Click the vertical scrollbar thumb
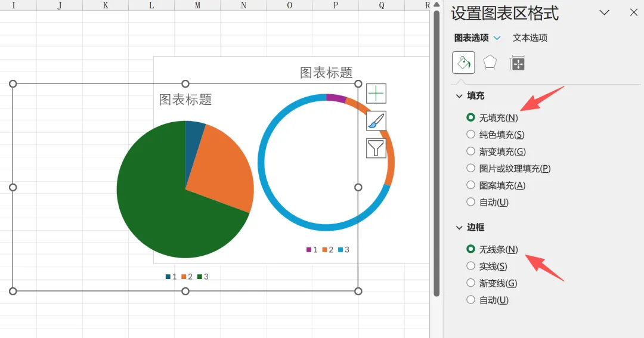644x338 pixels. click(436, 153)
